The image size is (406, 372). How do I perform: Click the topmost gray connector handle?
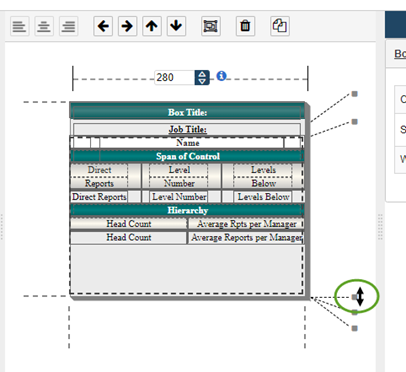(x=355, y=94)
